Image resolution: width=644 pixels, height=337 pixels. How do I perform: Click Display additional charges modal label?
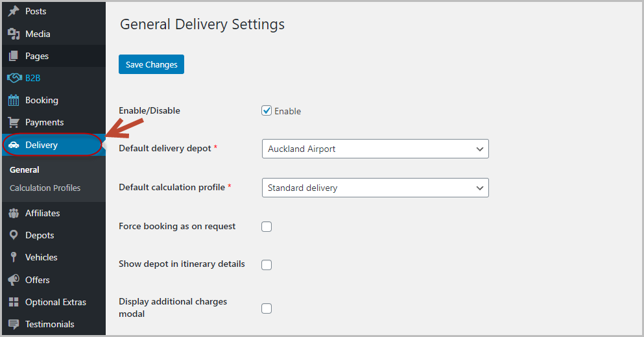(173, 308)
